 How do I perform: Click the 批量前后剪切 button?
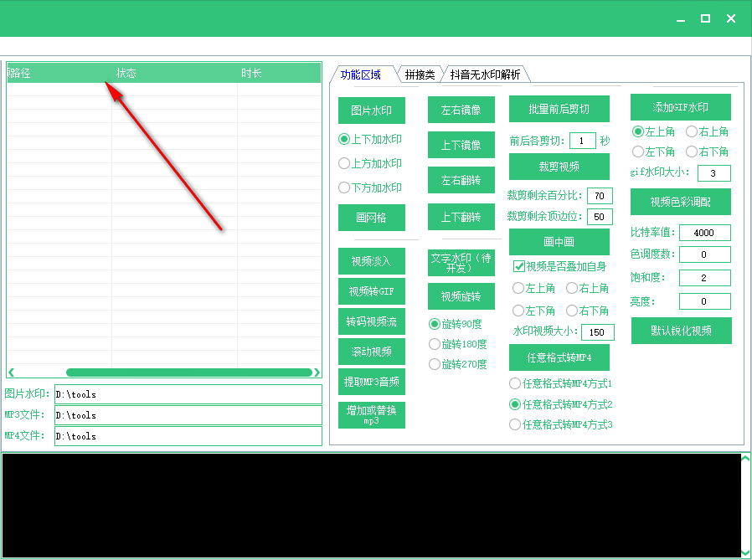click(x=559, y=109)
